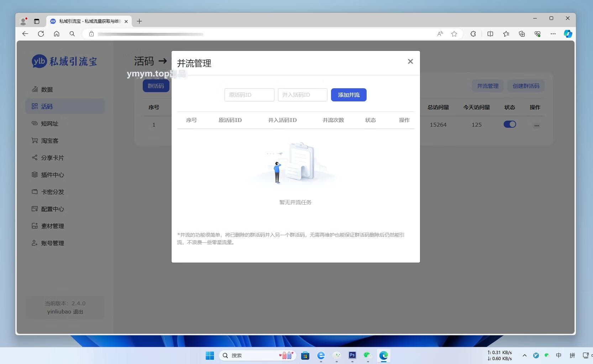Click the 分享卡片 share icon
The image size is (593, 364).
(x=35, y=157)
